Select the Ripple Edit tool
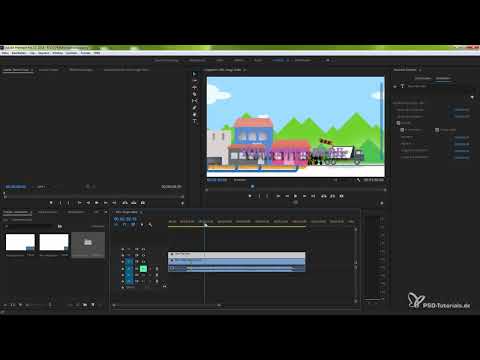Screen dimensions: 480x360 point(195,87)
